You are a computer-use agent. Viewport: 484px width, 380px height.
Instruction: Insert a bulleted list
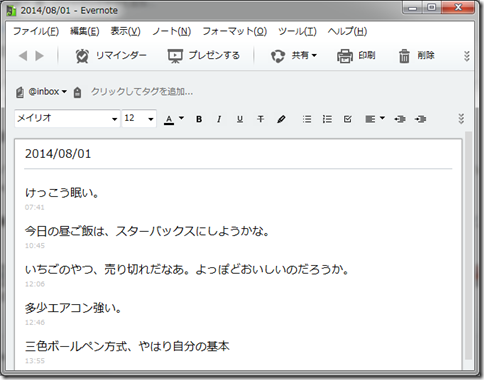[307, 119]
